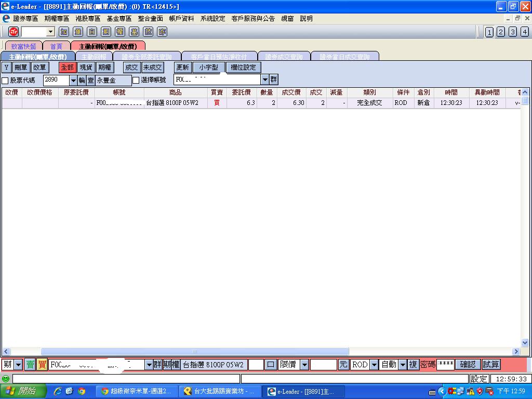Image resolution: width=532 pixels, height=399 pixels.
Task: Open the stock code 2890 dropdown
Action: [x=73, y=81]
